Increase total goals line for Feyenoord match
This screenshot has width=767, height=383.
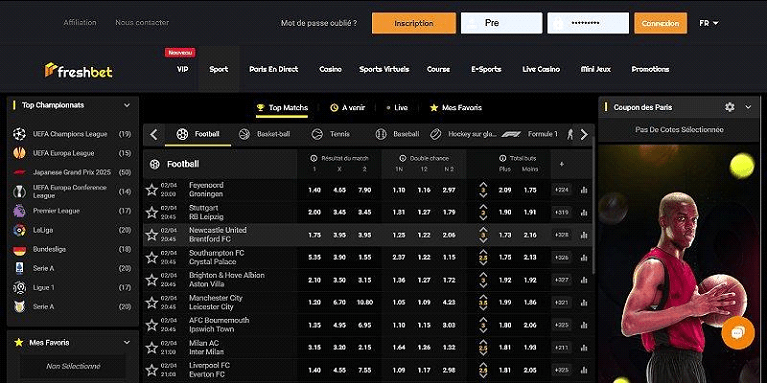tap(483, 184)
